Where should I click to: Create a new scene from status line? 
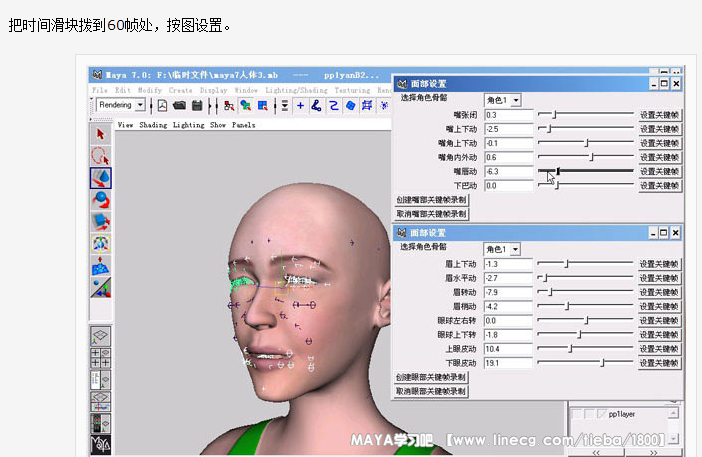click(x=162, y=106)
